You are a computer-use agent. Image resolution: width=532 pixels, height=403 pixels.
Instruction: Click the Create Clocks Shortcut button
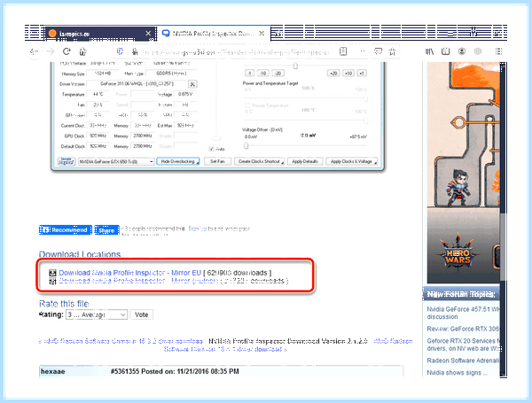pos(259,161)
